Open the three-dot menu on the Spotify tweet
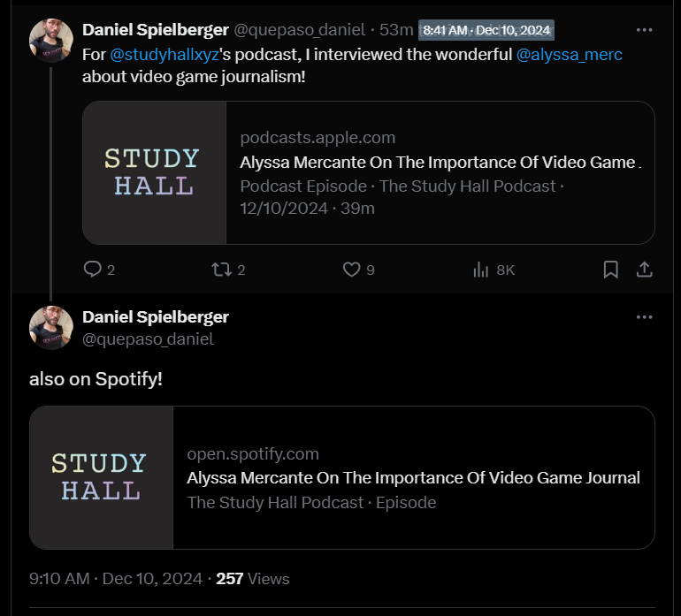 644,317
